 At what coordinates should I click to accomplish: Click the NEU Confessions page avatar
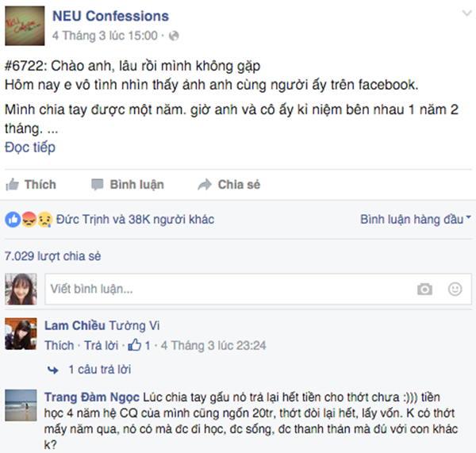coord(24,26)
